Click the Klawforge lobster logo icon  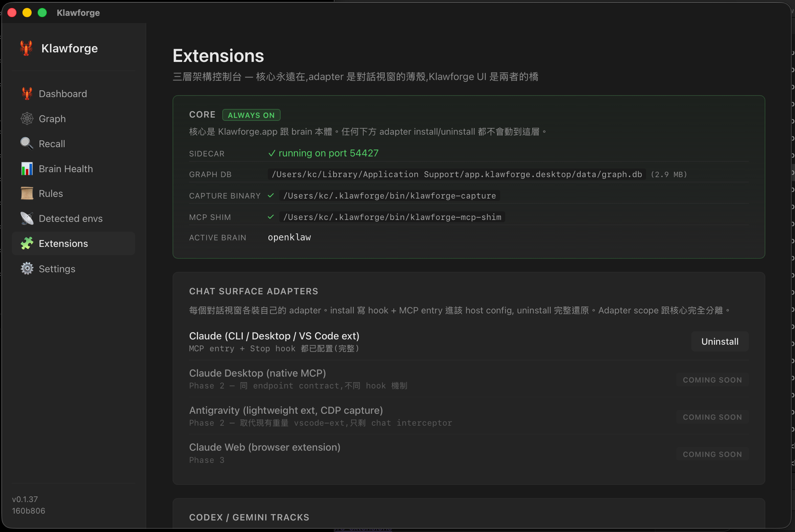(x=26, y=48)
